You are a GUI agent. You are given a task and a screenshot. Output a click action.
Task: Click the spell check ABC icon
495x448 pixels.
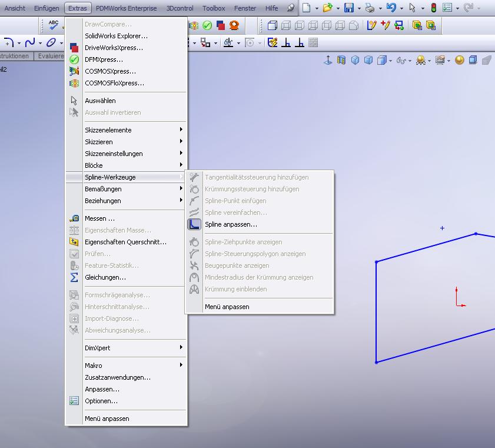pos(54,25)
